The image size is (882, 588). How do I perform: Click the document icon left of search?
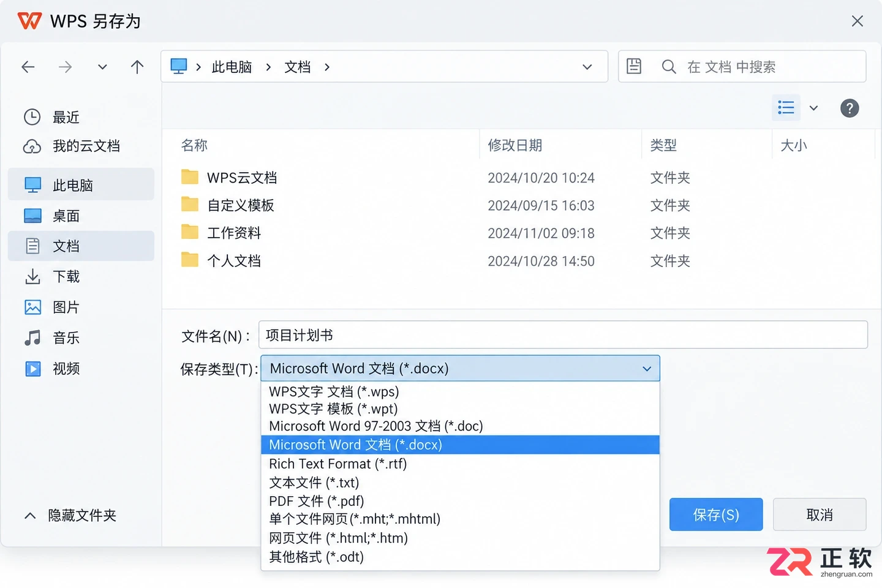[634, 66]
